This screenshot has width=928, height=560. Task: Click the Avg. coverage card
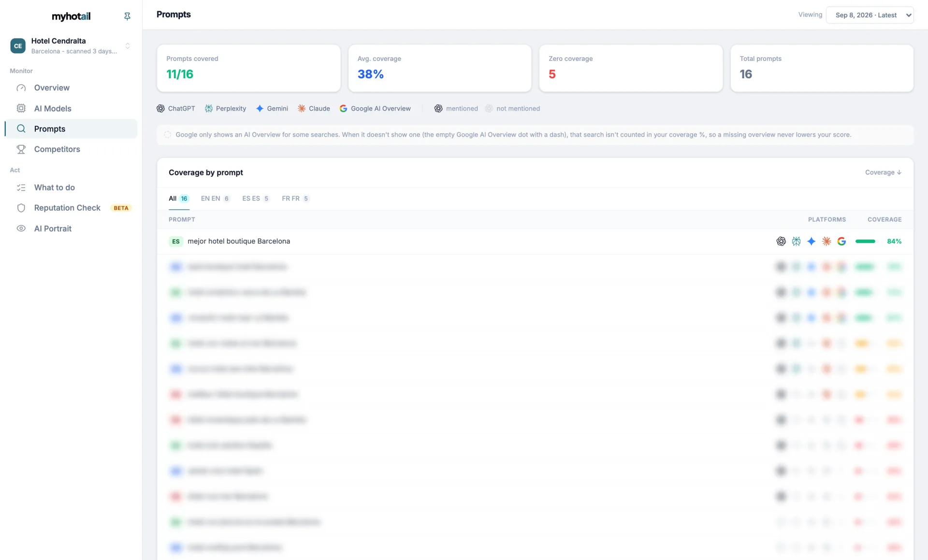[x=439, y=68]
